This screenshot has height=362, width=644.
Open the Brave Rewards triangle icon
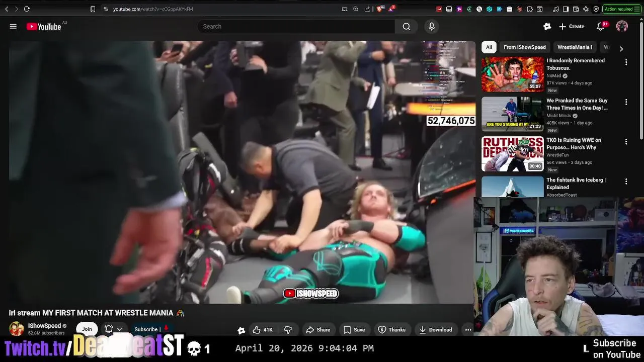(391, 9)
